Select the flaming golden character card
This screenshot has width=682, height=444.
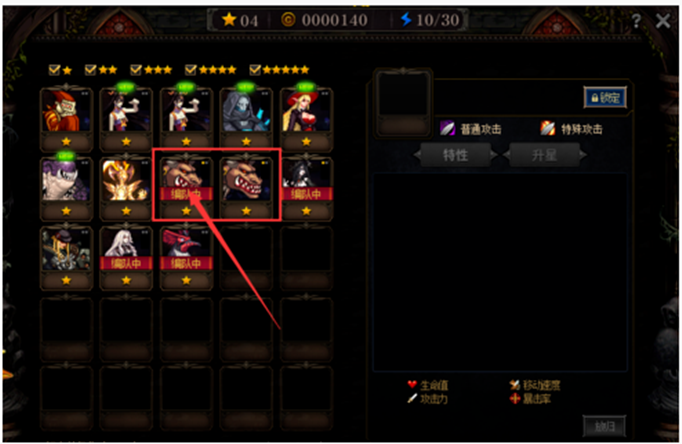tap(126, 187)
